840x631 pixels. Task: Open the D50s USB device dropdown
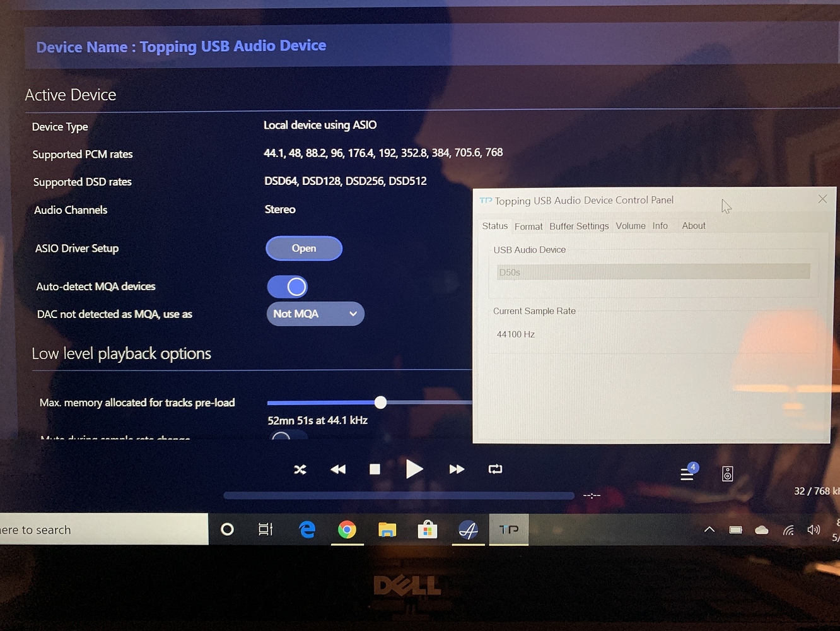653,272
